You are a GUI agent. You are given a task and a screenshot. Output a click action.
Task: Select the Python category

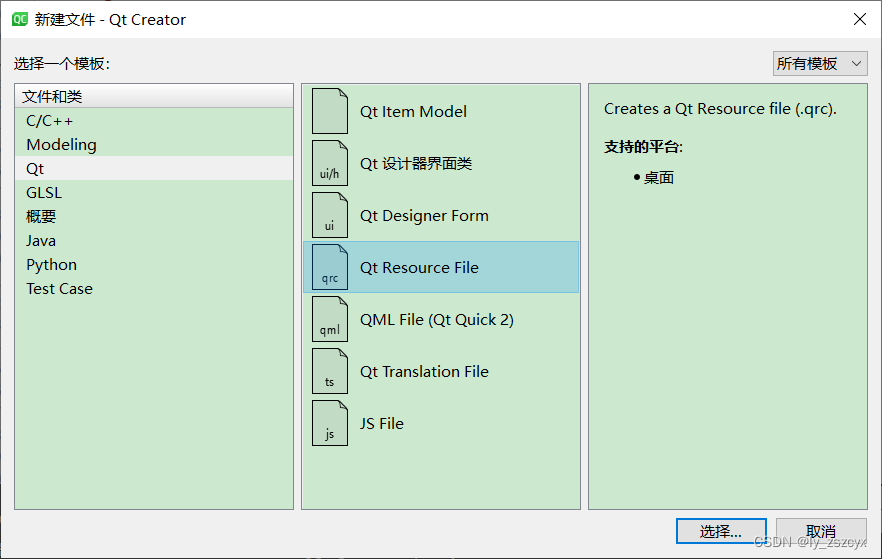click(x=154, y=264)
